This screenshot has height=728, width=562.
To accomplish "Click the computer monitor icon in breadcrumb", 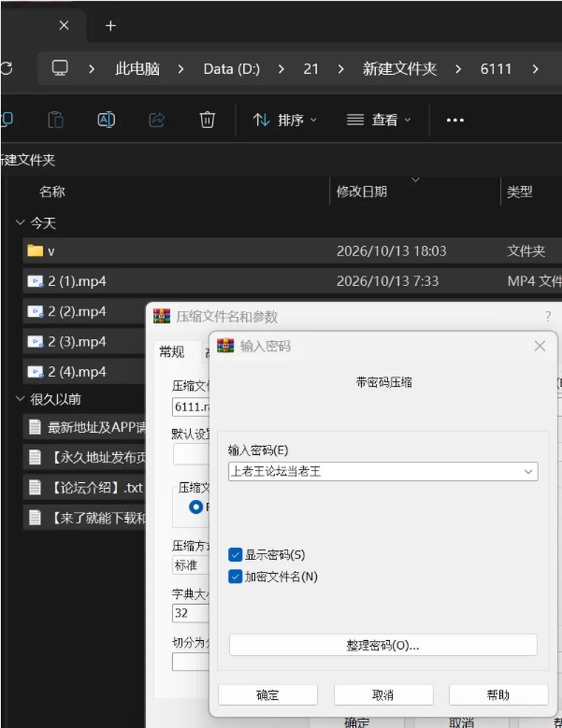I will point(60,68).
